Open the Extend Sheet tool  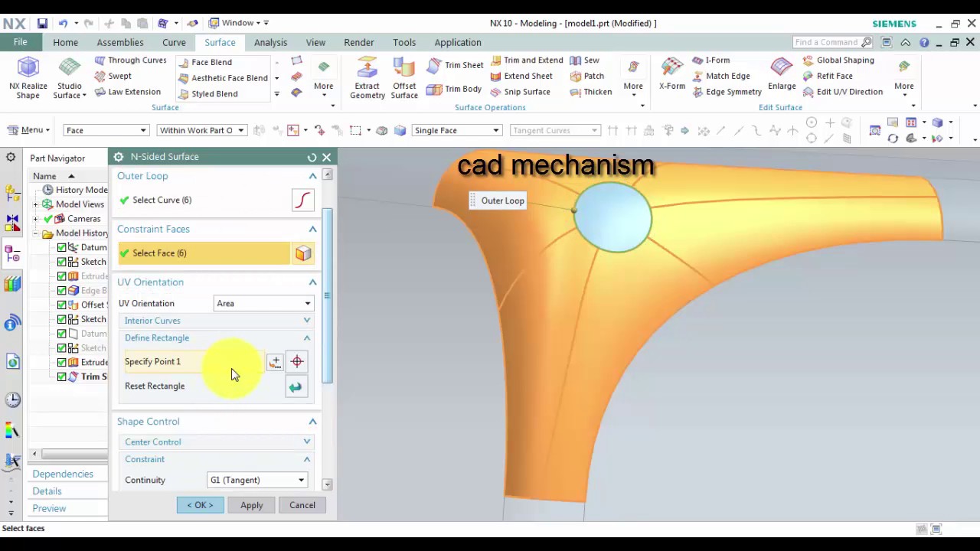click(521, 76)
